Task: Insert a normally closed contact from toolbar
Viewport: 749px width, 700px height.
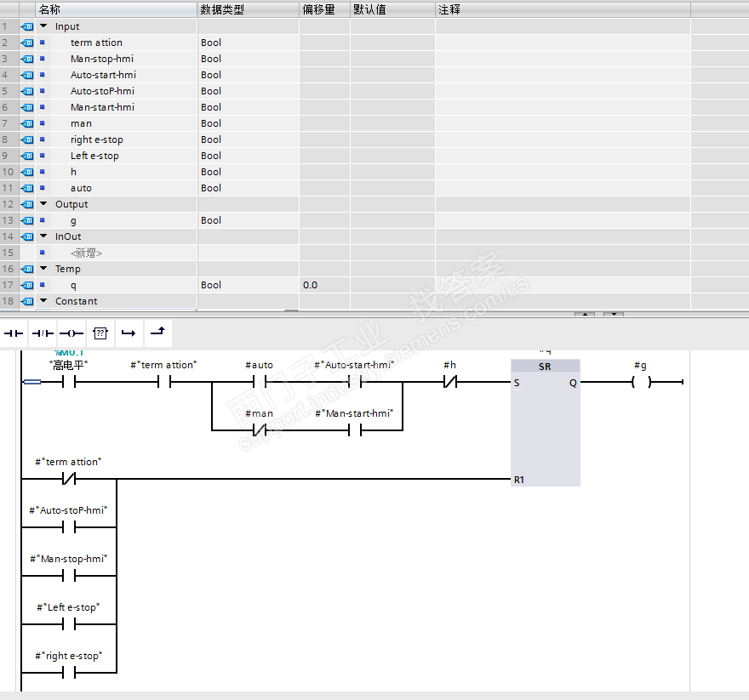Action: click(43, 333)
